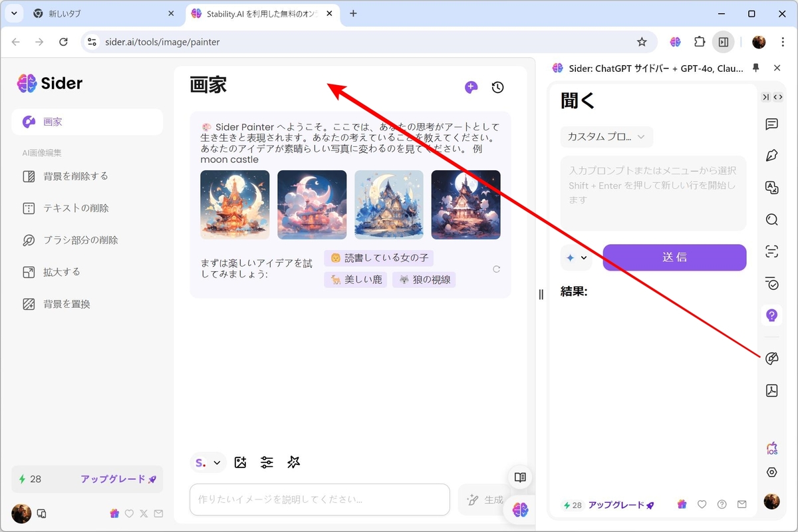Click the gift icon in left page footer
This screenshot has height=532, width=798.
(115, 513)
